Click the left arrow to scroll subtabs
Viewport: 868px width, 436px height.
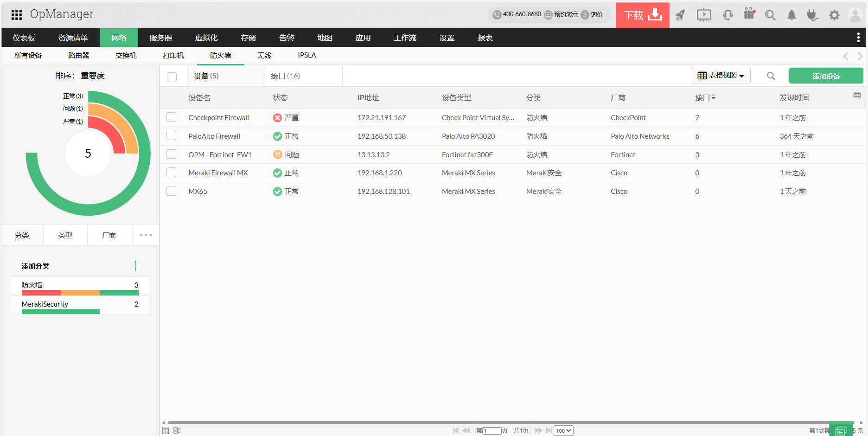[846, 56]
